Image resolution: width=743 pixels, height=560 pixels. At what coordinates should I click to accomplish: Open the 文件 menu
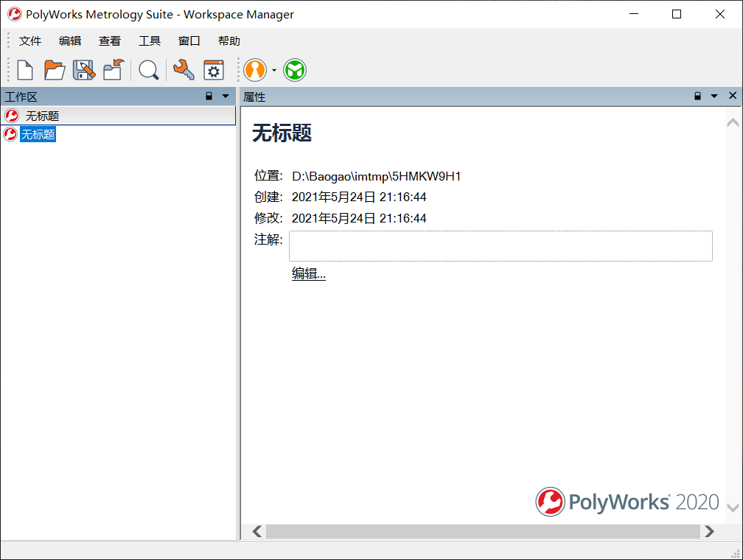pos(29,41)
